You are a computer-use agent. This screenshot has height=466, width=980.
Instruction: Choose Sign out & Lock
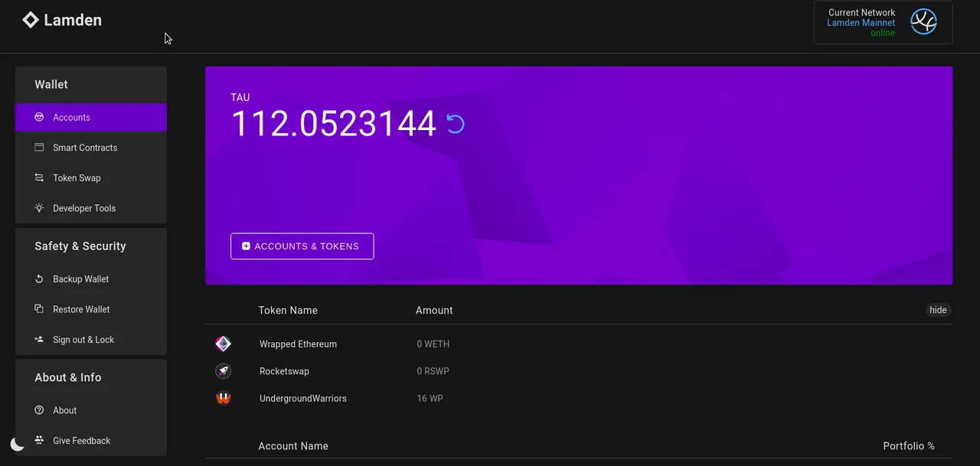pos(91,340)
